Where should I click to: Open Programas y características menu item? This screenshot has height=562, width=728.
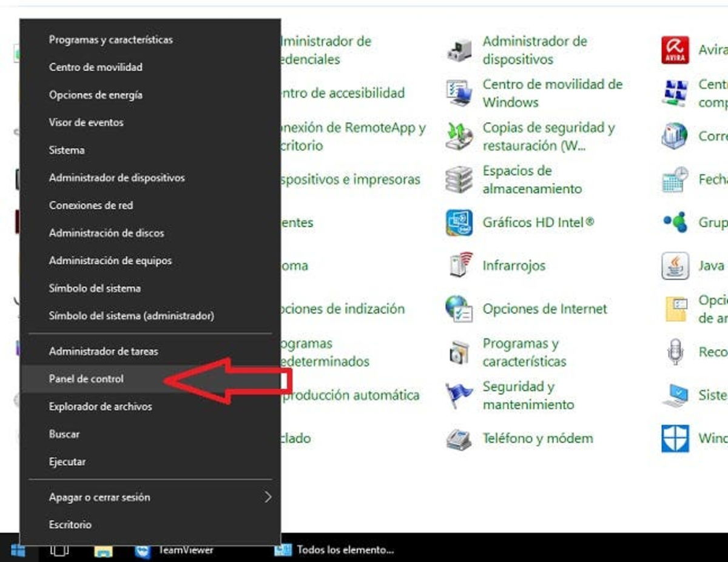click(x=110, y=39)
